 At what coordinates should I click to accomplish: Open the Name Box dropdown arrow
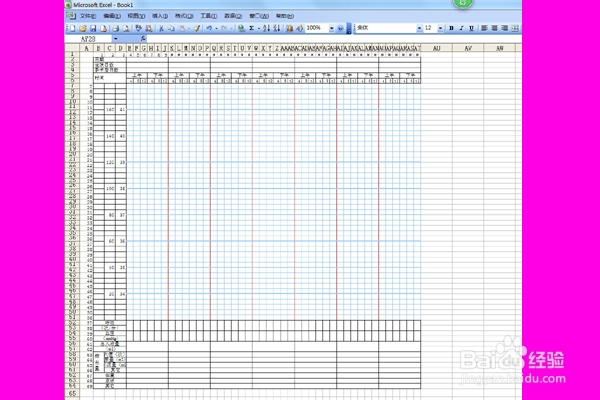tap(115, 39)
